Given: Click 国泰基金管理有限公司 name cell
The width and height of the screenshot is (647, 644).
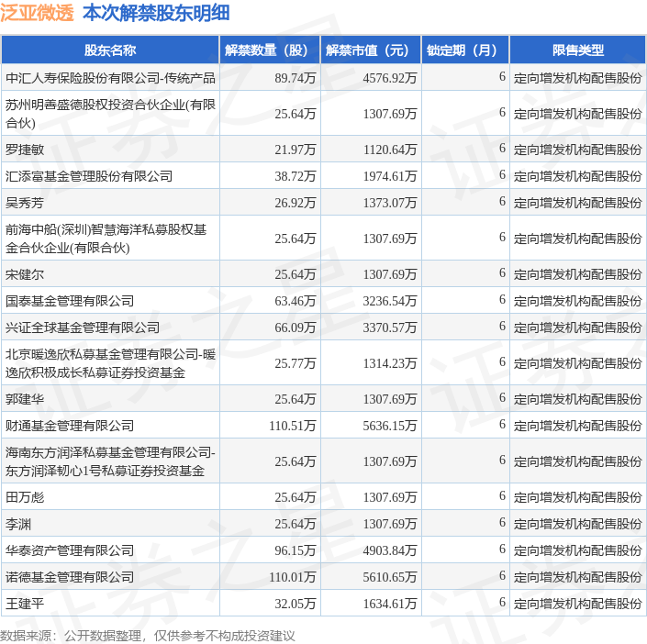Looking at the screenshot, I should click(x=110, y=301).
